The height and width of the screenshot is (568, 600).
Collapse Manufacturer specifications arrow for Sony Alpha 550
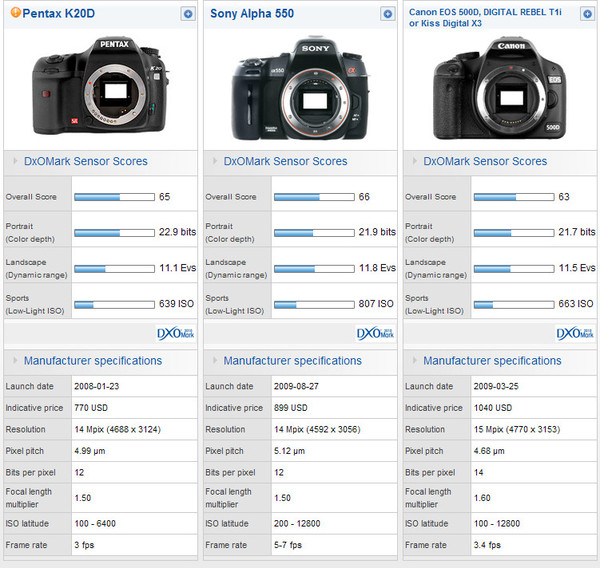coord(215,360)
